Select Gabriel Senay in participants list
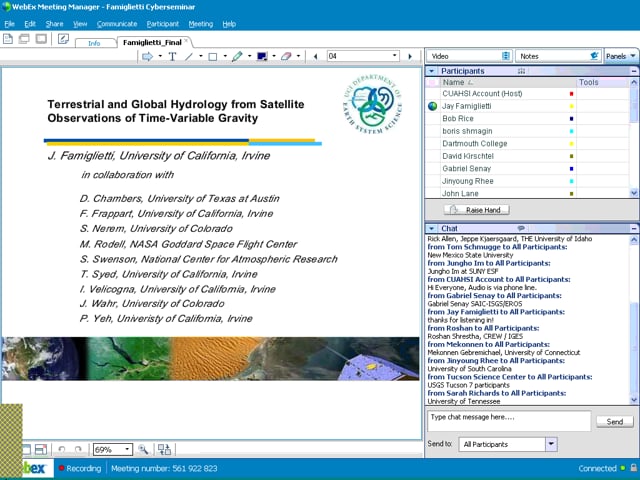This screenshot has height=480, width=640. click(x=466, y=169)
